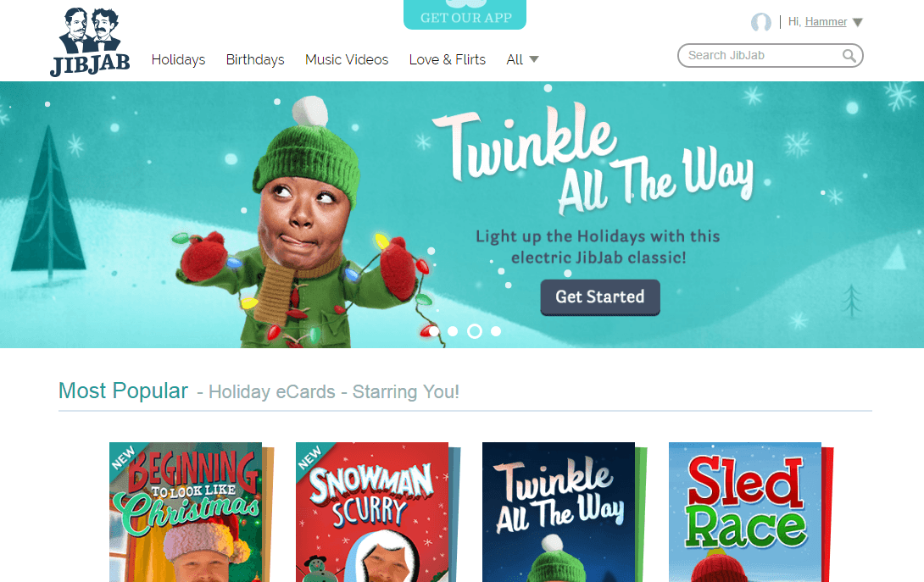Viewport: 924px width, 582px height.
Task: Click the user avatar icon
Action: 760,22
